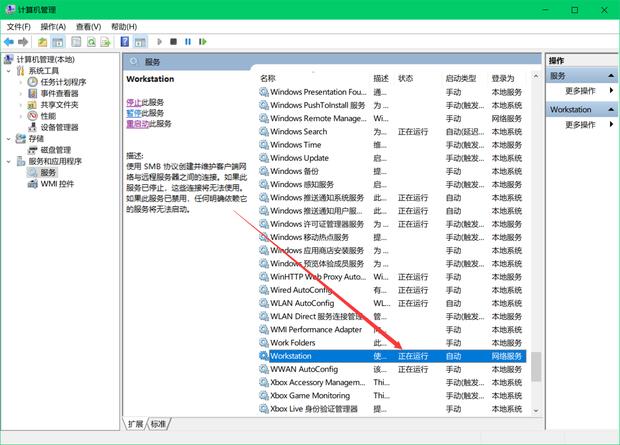Collapse the 存储 tree node
This screenshot has width=620, height=445.
[9, 139]
